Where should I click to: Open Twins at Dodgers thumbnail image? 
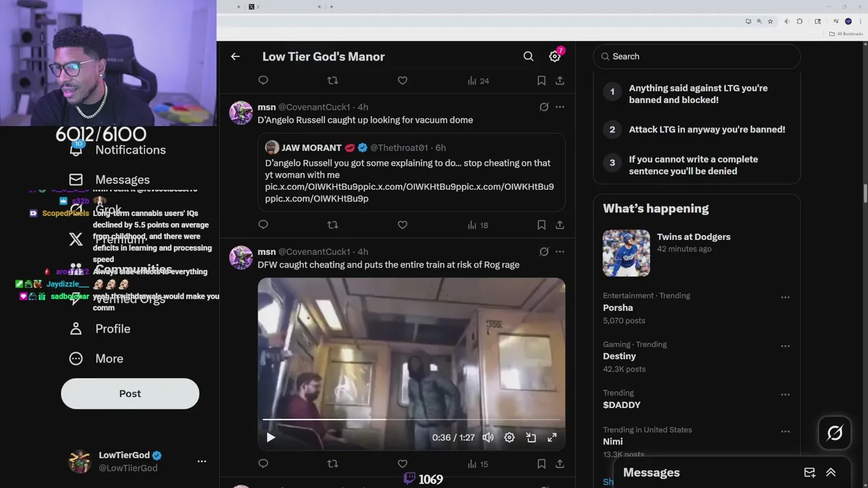tap(626, 253)
